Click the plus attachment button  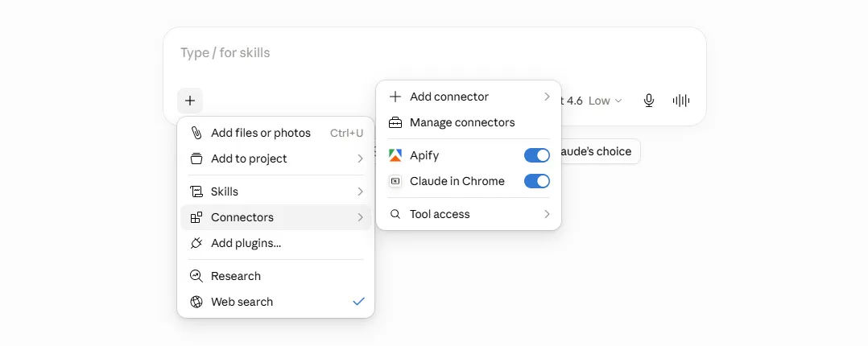[x=190, y=101]
